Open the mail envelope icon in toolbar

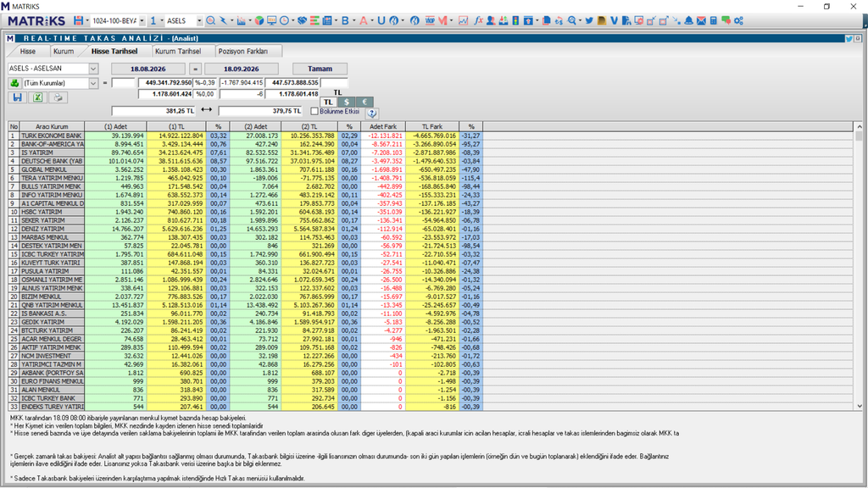(701, 20)
